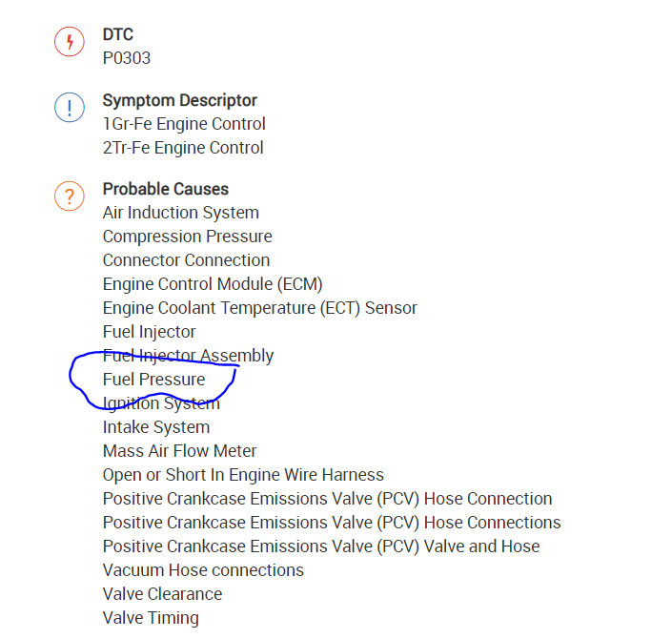Click the blue exclamation Symptom Descriptor icon
Screen dimensions: 672x639
coord(70,107)
